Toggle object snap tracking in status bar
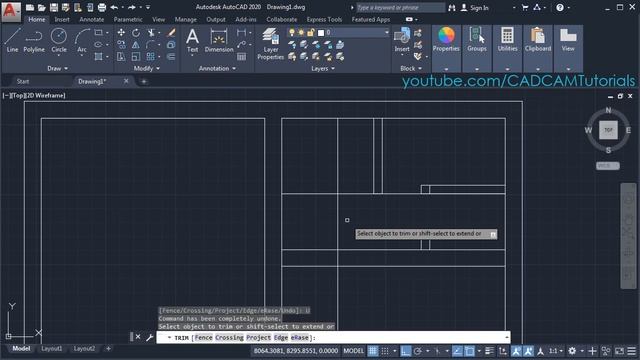640x360 pixels. point(457,351)
